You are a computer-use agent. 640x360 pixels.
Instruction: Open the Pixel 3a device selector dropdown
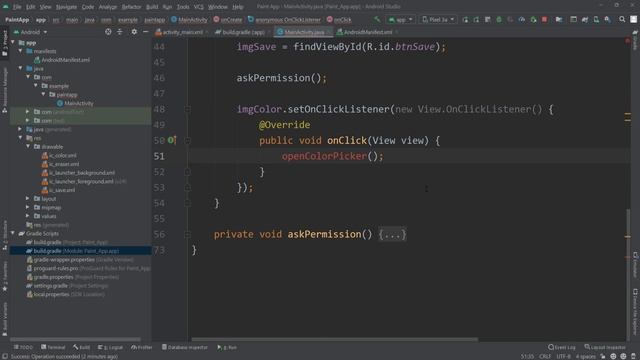pos(438,20)
